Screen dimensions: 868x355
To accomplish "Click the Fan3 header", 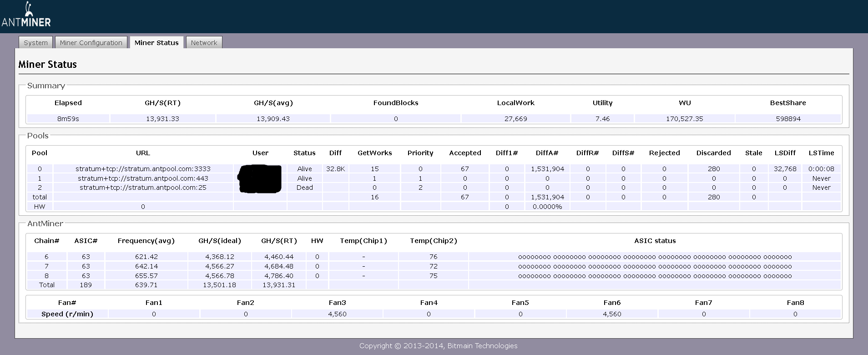I will click(337, 303).
